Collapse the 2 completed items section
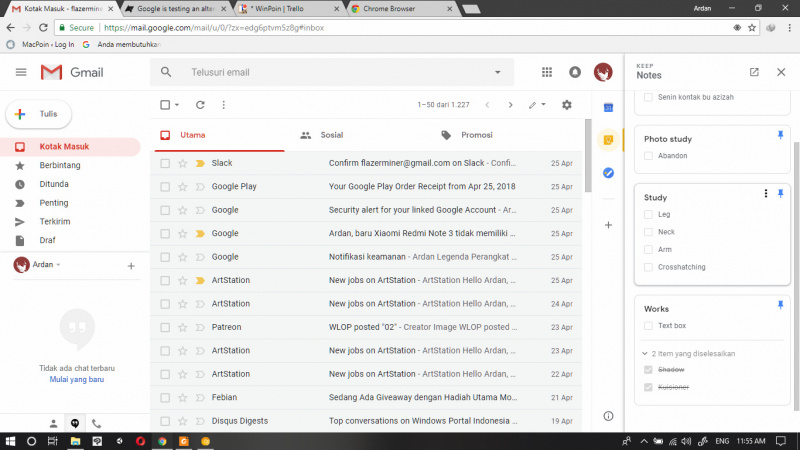This screenshot has height=450, width=800. (645, 354)
